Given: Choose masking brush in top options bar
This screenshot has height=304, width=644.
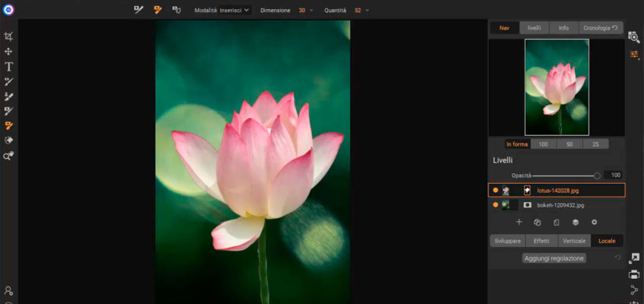Looking at the screenshot, I should coord(139,10).
